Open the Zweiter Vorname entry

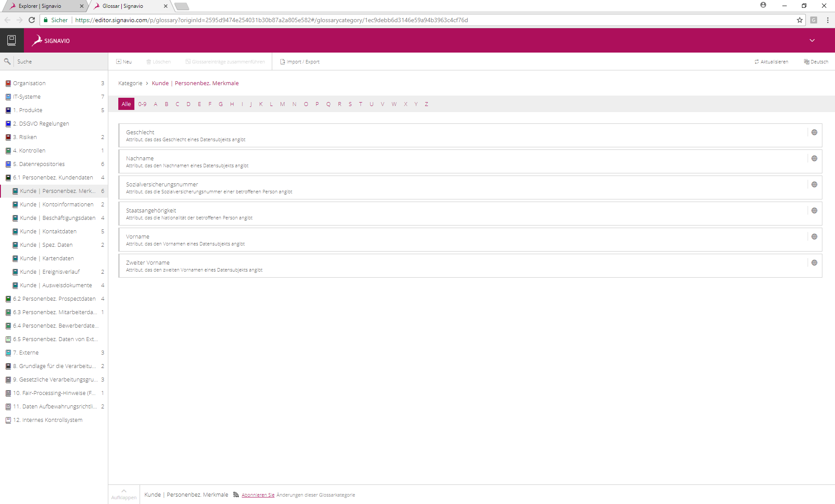[470, 265]
